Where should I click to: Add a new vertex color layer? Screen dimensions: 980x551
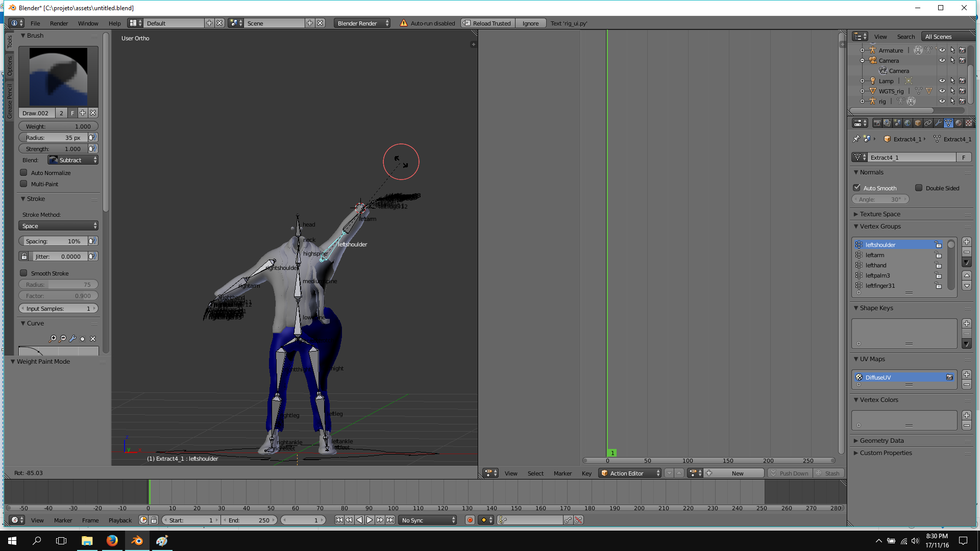coord(967,415)
